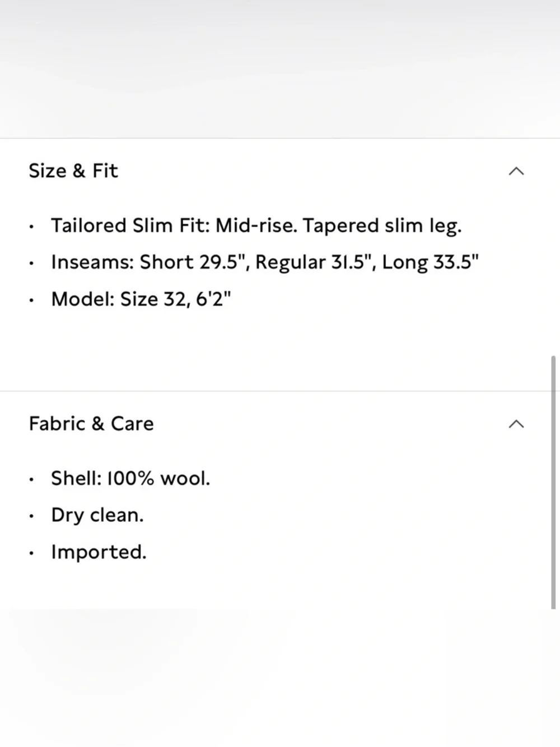Click the Fabric & Care heading

click(91, 424)
